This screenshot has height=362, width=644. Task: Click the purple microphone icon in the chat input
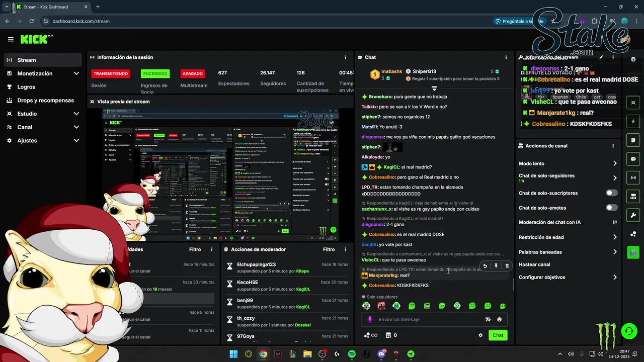coord(370,319)
